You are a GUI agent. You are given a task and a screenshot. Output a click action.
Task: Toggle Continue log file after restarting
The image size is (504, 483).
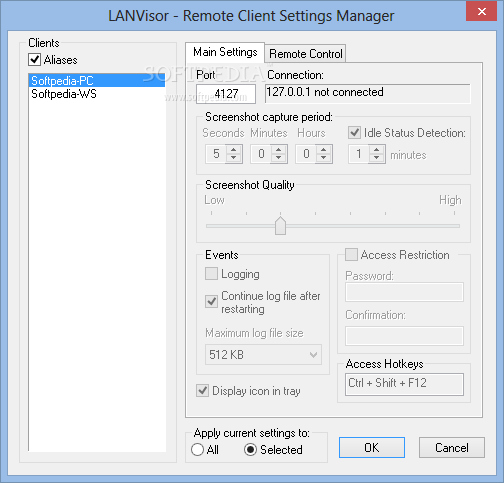(x=211, y=301)
